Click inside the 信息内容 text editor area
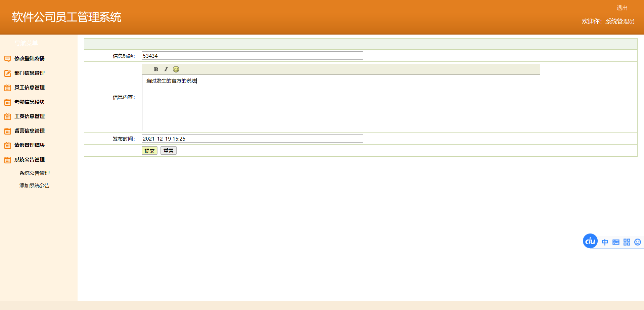This screenshot has width=644, height=310. pos(341,103)
